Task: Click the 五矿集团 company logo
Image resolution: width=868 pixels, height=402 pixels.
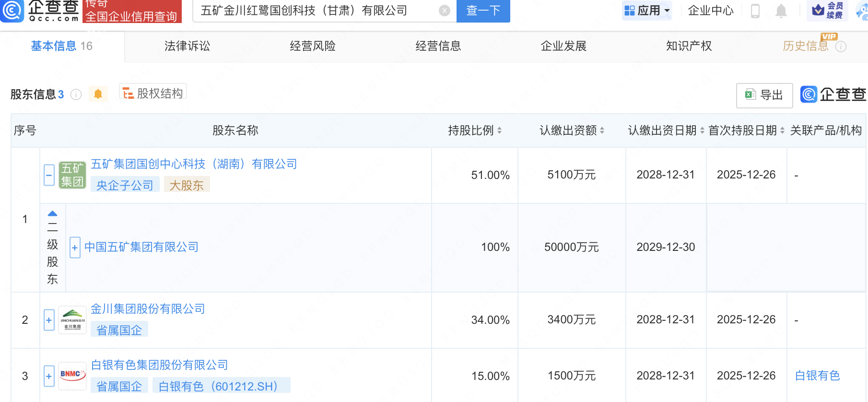Action: point(72,175)
